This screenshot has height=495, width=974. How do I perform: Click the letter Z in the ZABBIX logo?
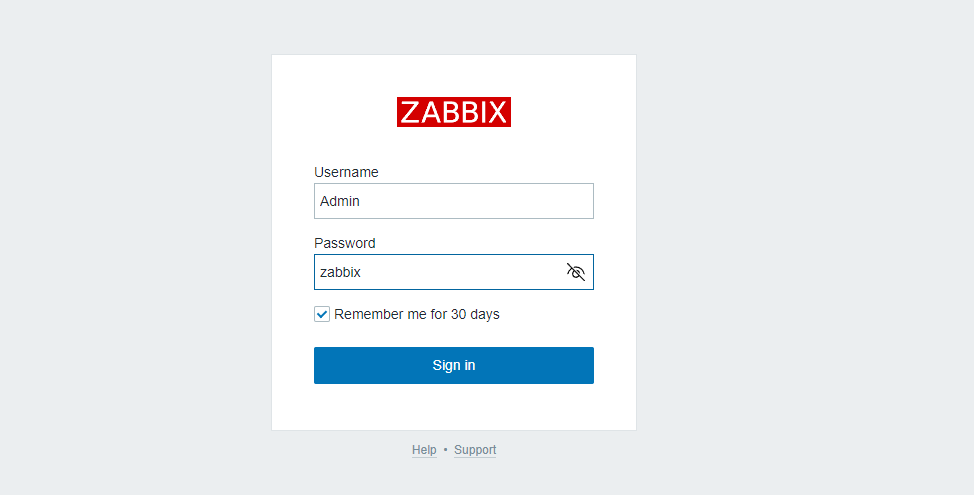[x=410, y=112]
